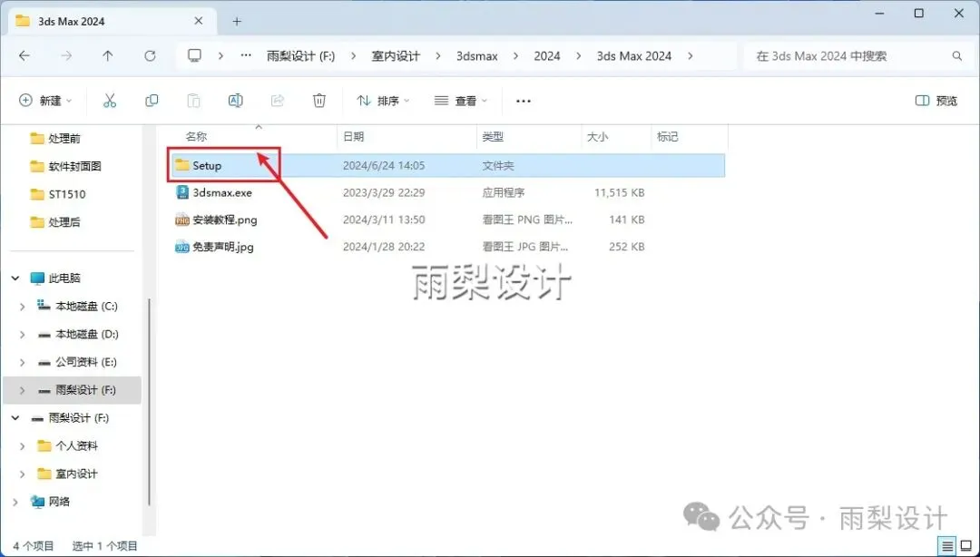This screenshot has width=980, height=557.
Task: Switch to large thumbnails view in status bar
Action: click(966, 545)
